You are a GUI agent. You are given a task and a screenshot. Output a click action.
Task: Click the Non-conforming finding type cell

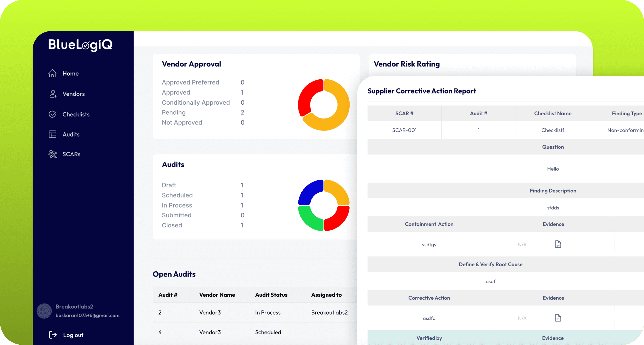[617, 130]
